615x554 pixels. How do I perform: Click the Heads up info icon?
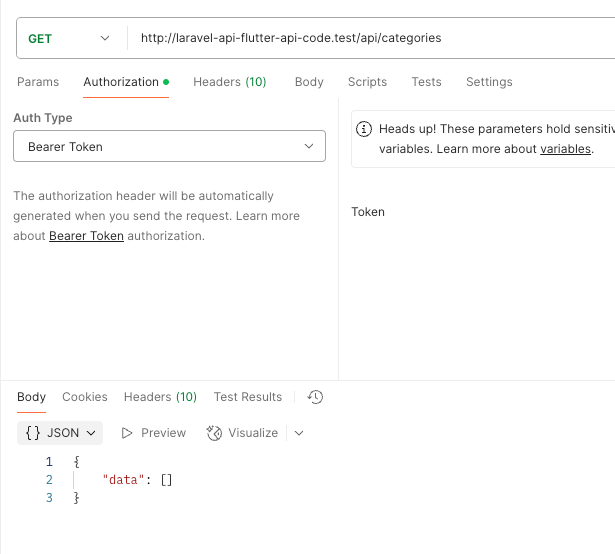point(364,129)
